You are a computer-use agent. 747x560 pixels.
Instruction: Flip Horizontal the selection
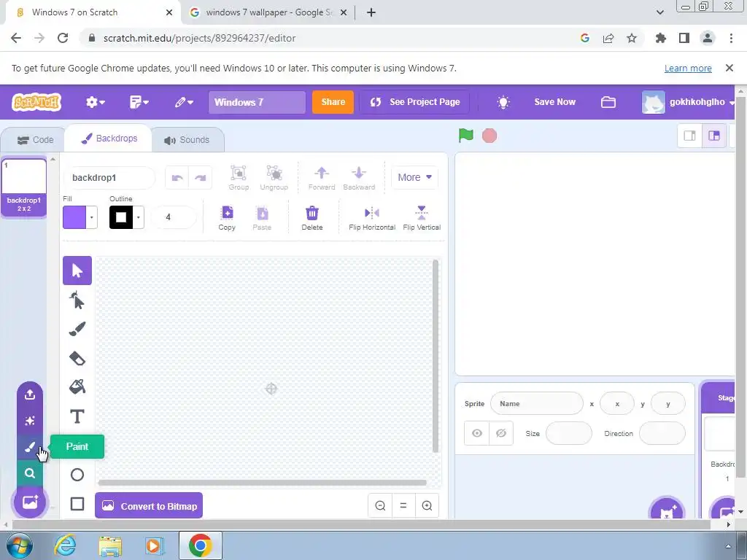click(x=372, y=217)
